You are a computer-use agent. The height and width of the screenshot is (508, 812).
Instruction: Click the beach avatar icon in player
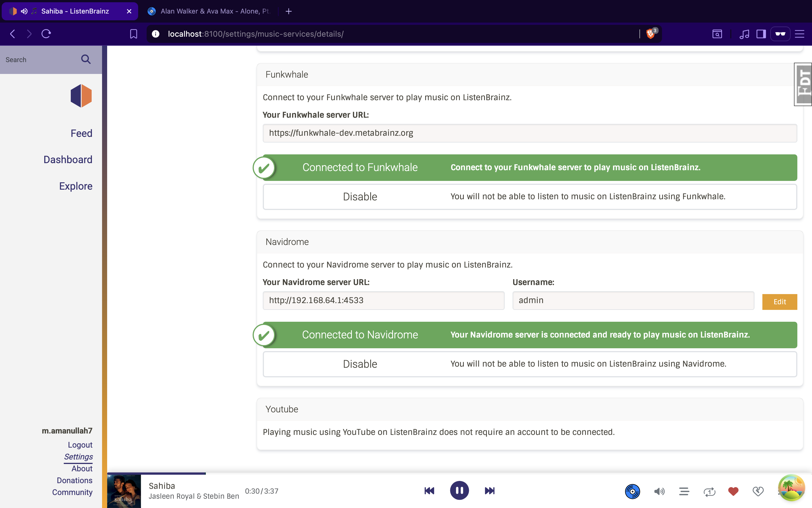tap(791, 487)
